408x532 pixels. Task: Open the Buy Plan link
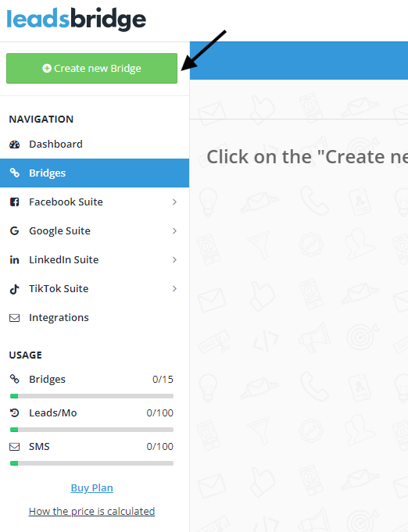[91, 488]
